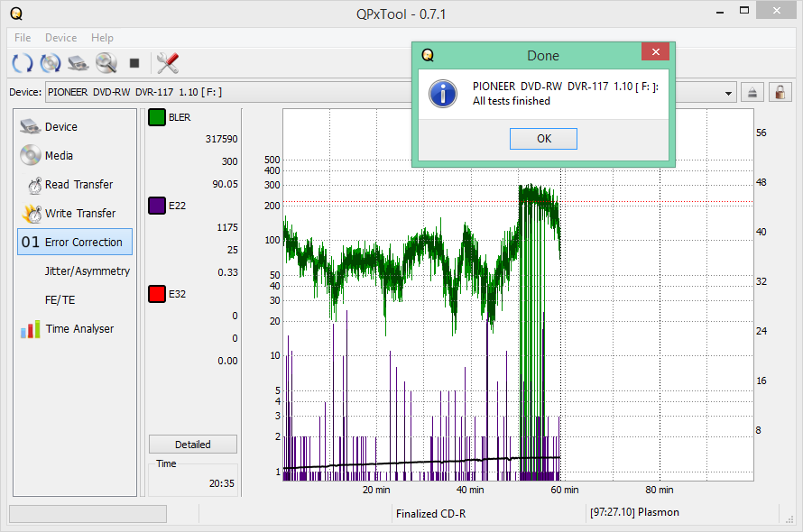Click the [97:27.10] Plasmon status text
The width and height of the screenshot is (803, 532).
[x=634, y=512]
